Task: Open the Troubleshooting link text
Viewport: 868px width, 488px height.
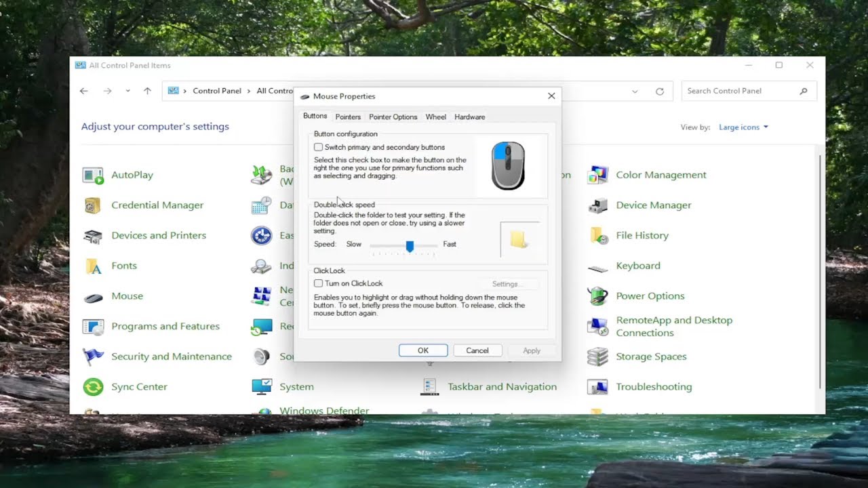Action: pyautogui.click(x=654, y=387)
